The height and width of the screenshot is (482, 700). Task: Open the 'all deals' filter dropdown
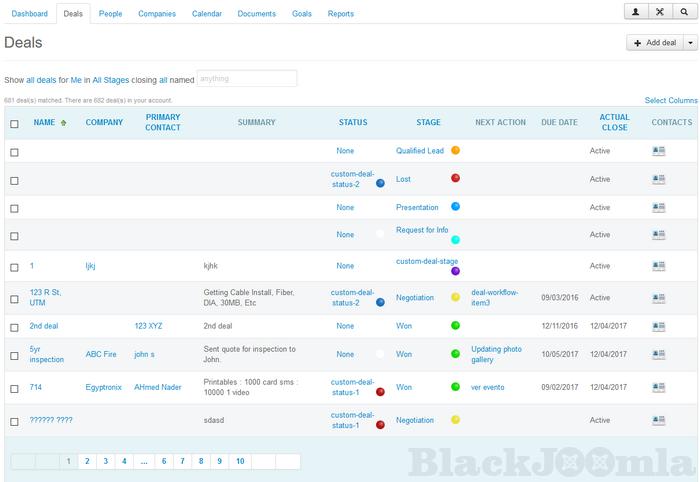(x=43, y=79)
